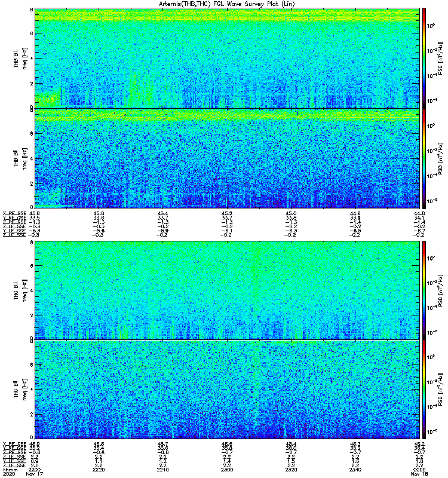448x478 pixels.
Task: Click the X_RE_GSE label under THB panels
Action: (14, 214)
